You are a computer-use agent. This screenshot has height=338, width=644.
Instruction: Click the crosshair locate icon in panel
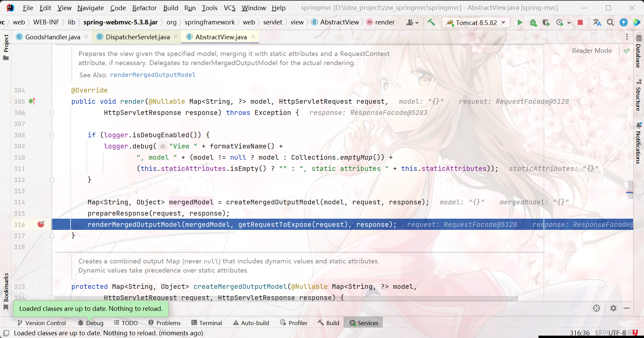[x=596, y=308]
